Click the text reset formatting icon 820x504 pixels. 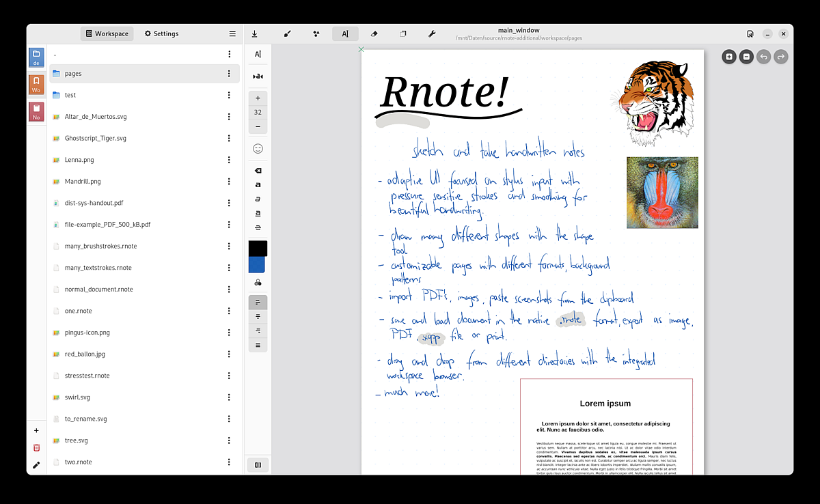[x=258, y=76]
